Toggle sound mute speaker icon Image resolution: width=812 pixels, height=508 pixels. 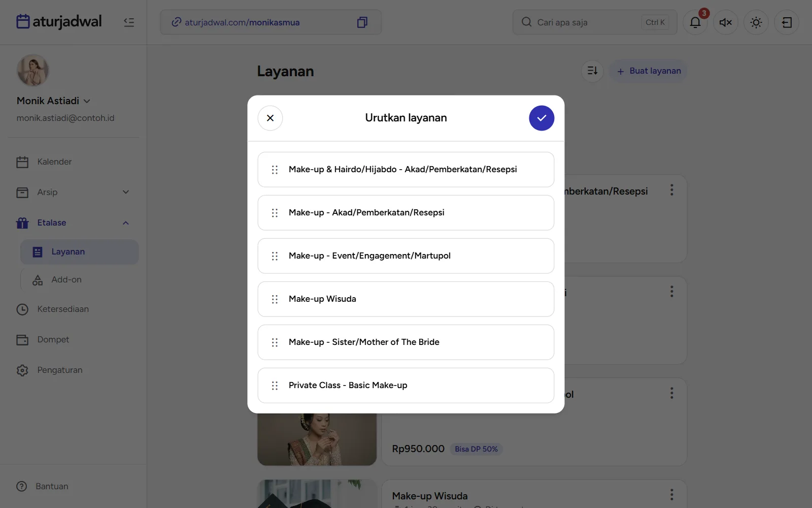point(726,22)
